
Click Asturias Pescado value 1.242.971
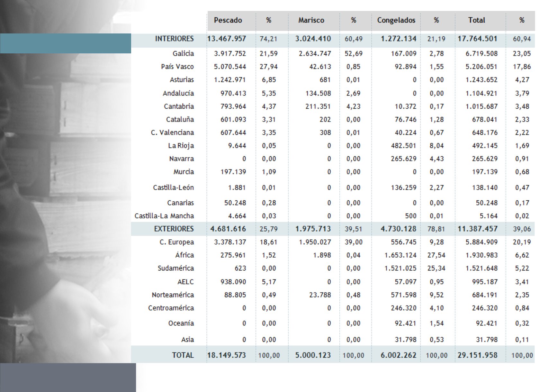click(x=230, y=79)
